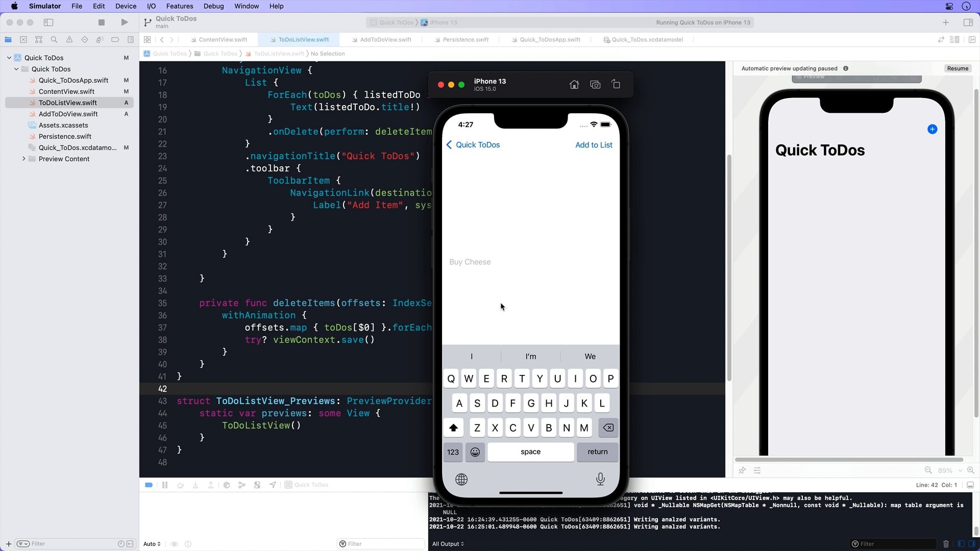This screenshot has height=551, width=980.
Task: Select Assets.xcassets in navigator
Action: pos(69,125)
